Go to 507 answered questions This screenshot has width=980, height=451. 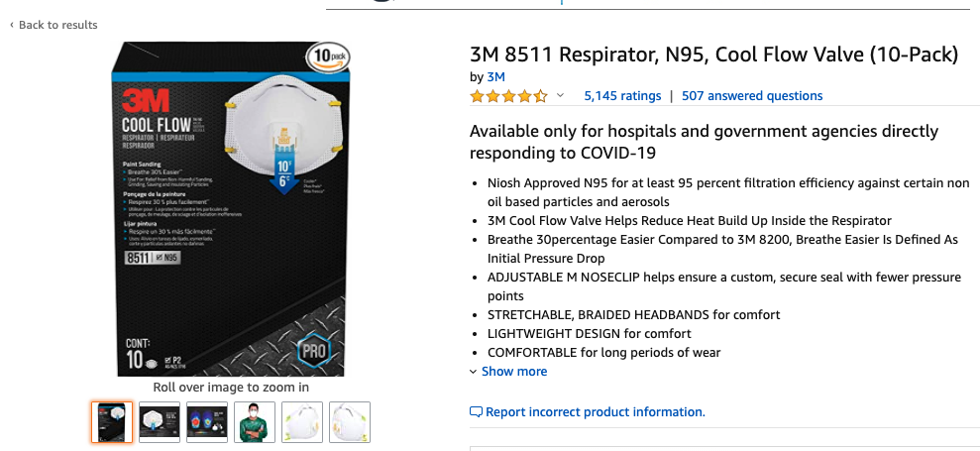coord(752,96)
